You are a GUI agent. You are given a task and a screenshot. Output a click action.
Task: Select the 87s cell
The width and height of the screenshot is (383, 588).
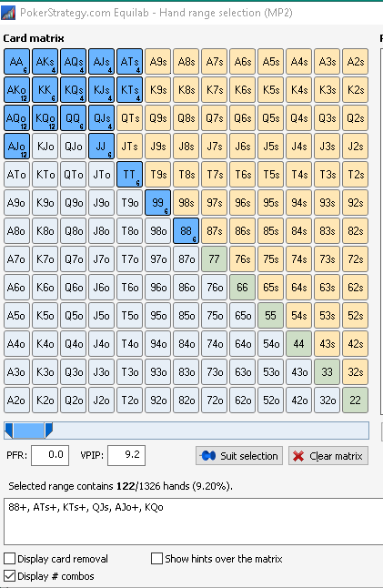[x=215, y=230]
